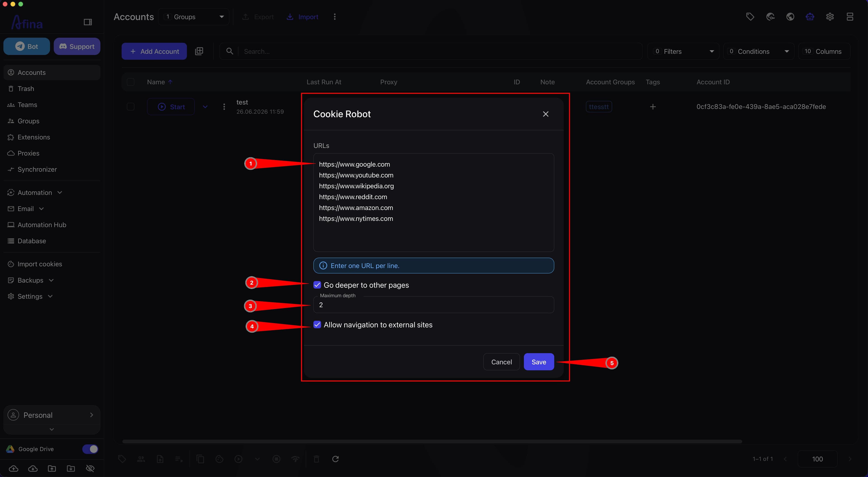Cancel the Cookie Robot dialog

click(501, 362)
